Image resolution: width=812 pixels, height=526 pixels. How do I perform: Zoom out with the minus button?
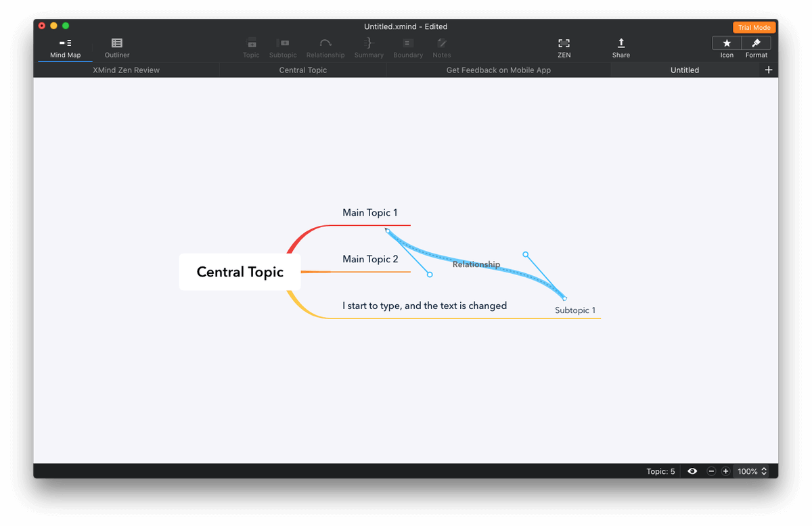711,471
